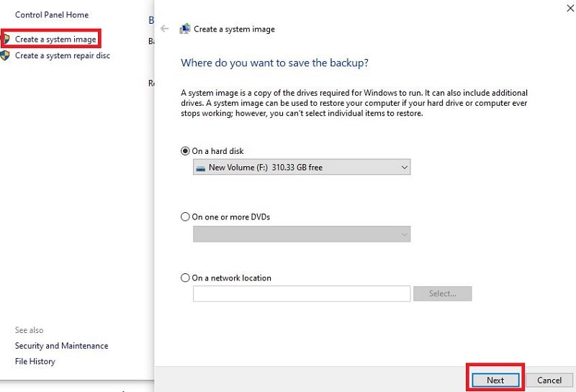Click the shield icon beside Create a system repair disc
This screenshot has height=392, width=576.
(x=5, y=55)
